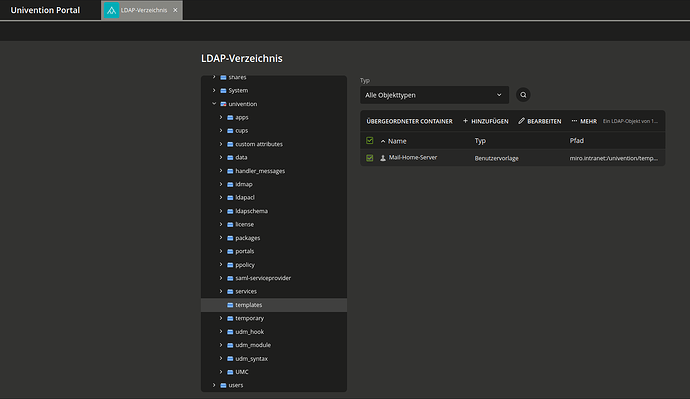This screenshot has width=690, height=399.
Task: Sort by the Pfad column header
Action: click(576, 141)
